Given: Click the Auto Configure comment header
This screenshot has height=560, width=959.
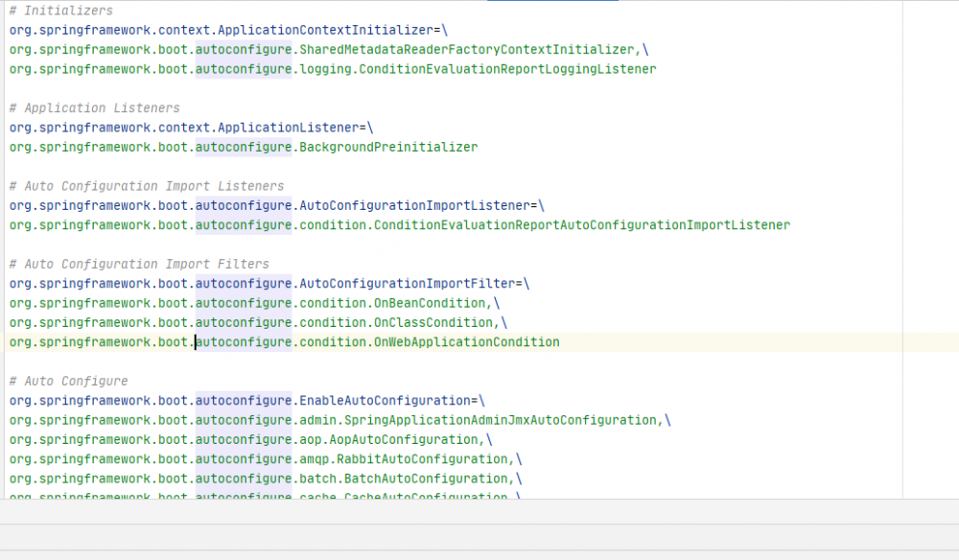Looking at the screenshot, I should point(70,381).
